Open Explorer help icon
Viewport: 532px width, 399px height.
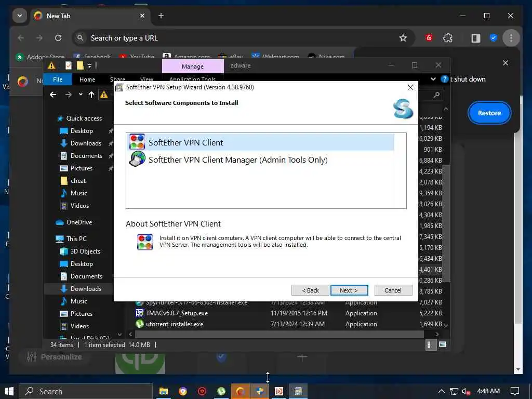444,79
